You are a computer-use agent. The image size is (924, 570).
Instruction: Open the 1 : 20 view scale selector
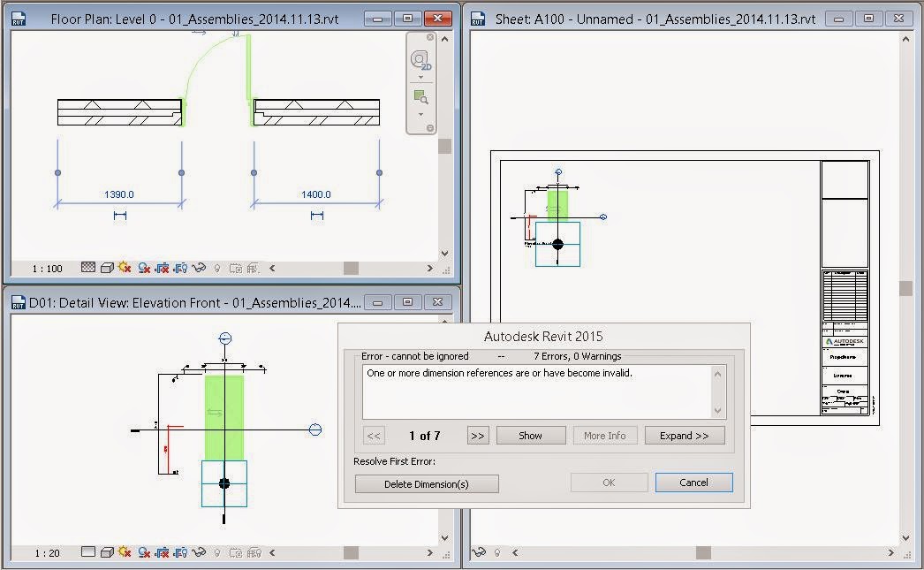pos(47,553)
